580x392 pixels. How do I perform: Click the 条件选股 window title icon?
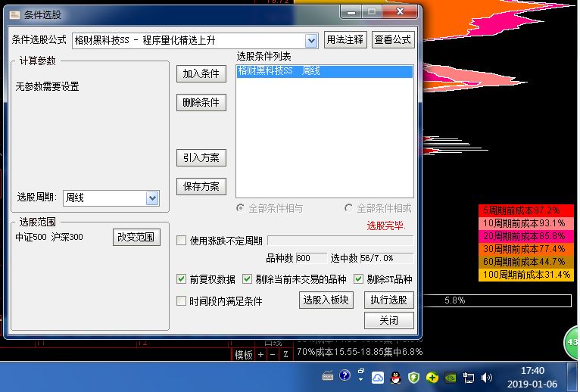[x=15, y=15]
